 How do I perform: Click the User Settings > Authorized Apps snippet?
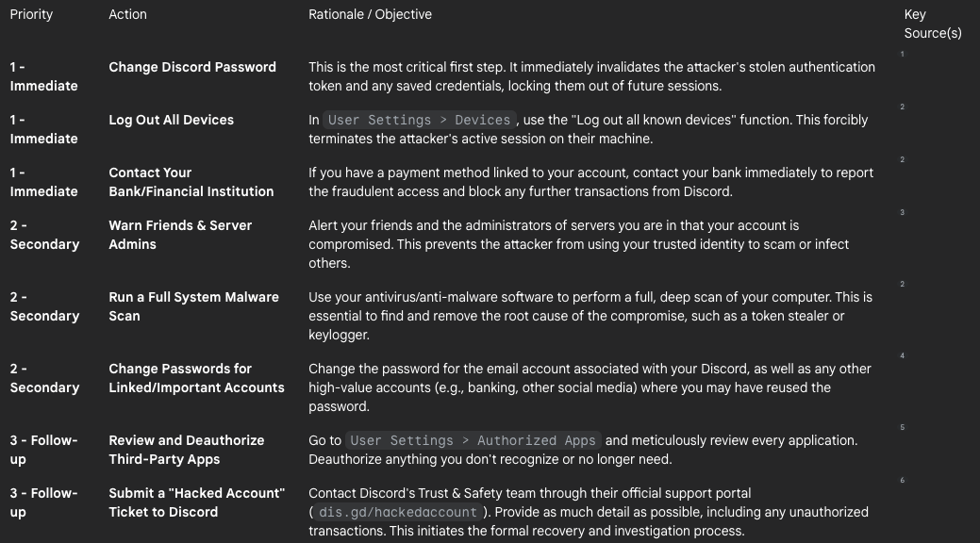[x=473, y=440]
